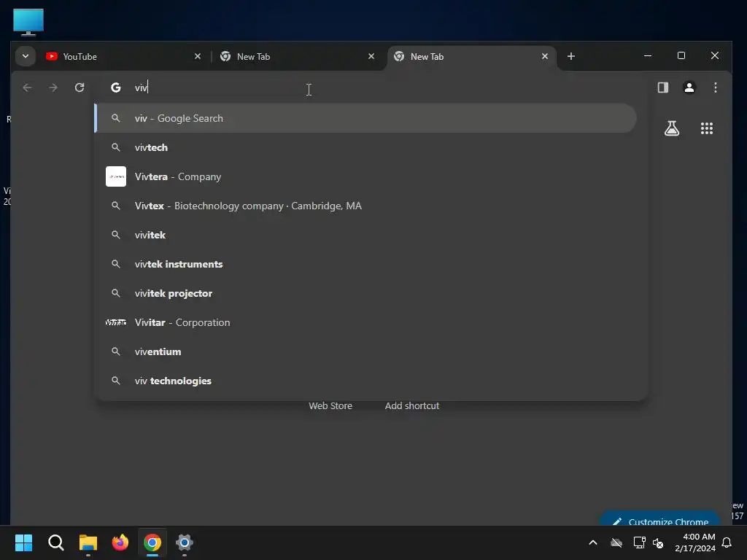Screen dimensions: 747x560
Task: Click into the address bar text 'viv'
Action: point(141,87)
